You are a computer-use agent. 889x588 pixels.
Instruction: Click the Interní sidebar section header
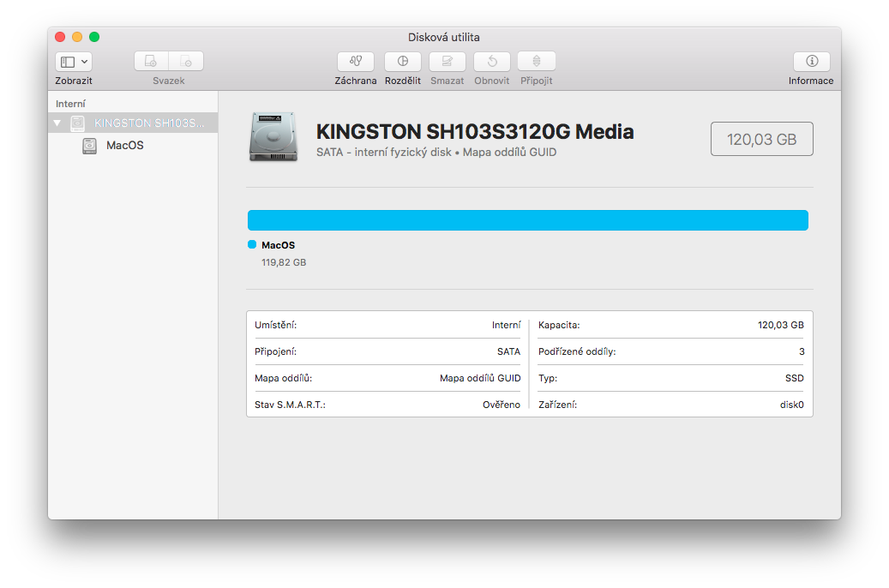(x=70, y=104)
